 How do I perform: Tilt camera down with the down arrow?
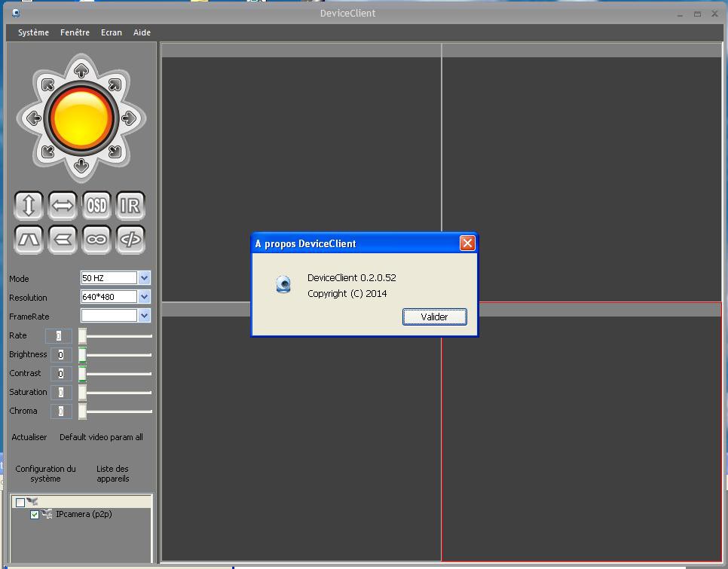pyautogui.click(x=81, y=165)
